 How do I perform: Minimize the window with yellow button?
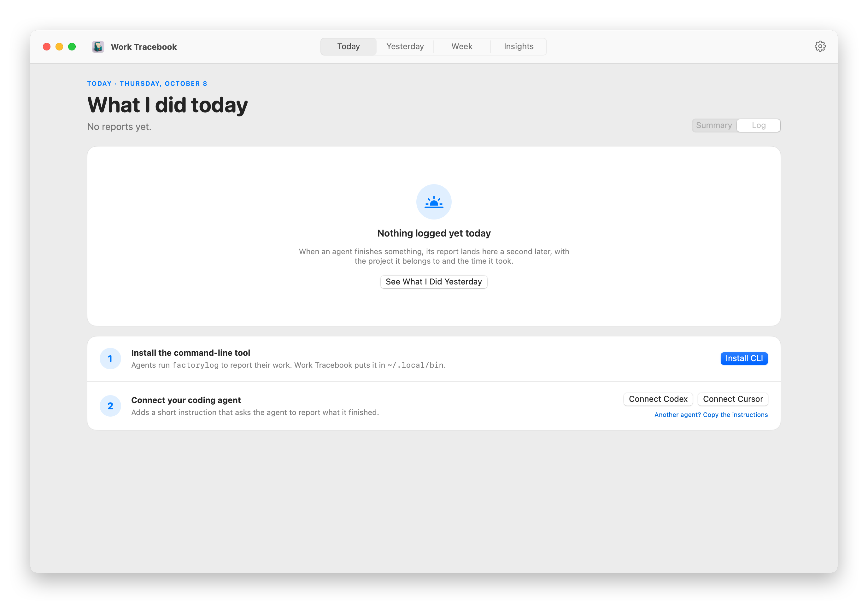[59, 47]
